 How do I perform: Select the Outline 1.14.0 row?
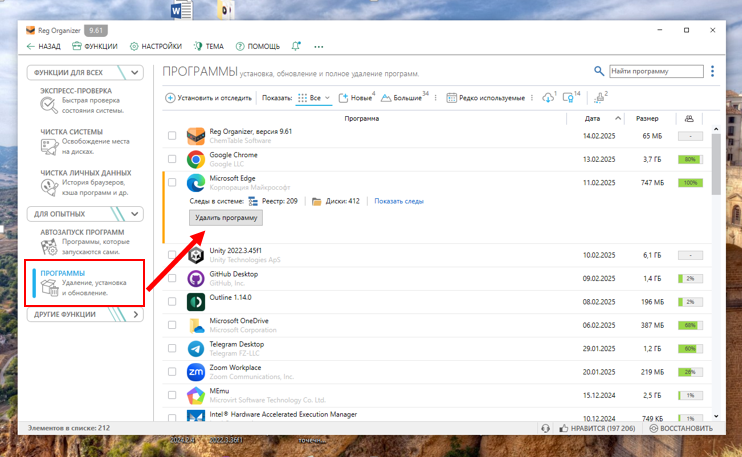[437, 302]
